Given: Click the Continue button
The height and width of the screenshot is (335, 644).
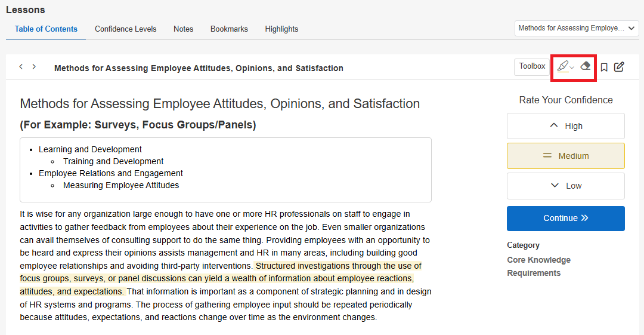Looking at the screenshot, I should coord(565,218).
